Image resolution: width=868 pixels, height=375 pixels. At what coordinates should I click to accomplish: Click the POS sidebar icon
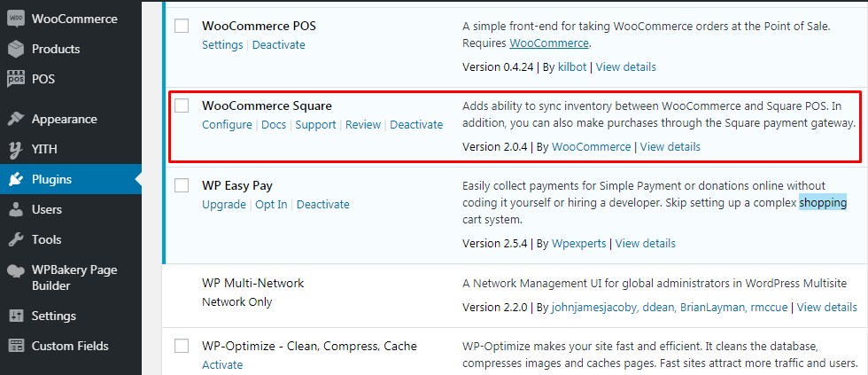16,79
